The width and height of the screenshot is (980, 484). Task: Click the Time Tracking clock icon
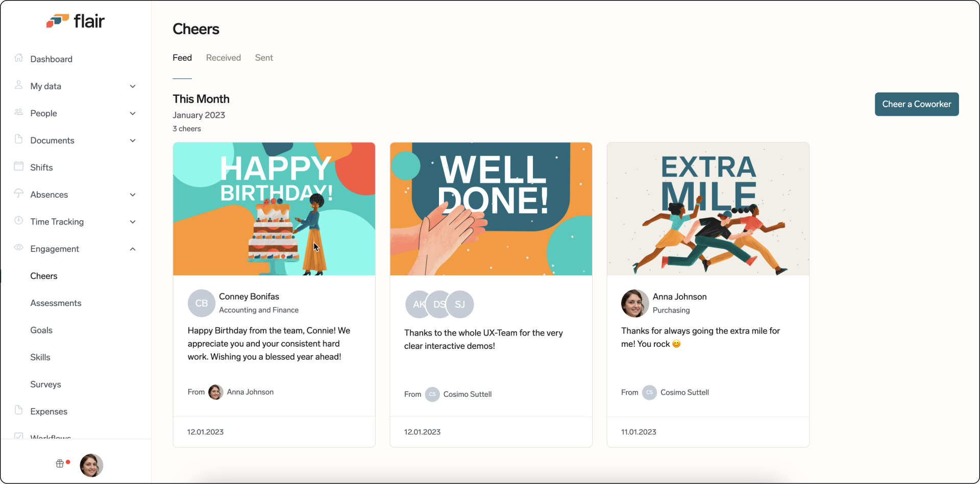[19, 221]
